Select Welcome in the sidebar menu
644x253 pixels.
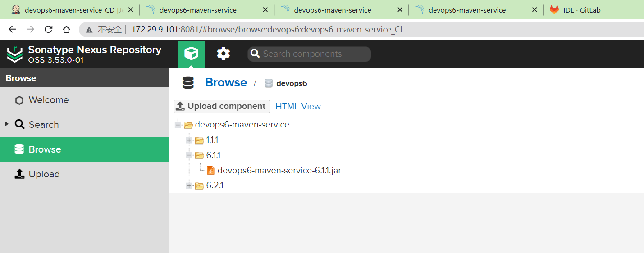pos(84,100)
